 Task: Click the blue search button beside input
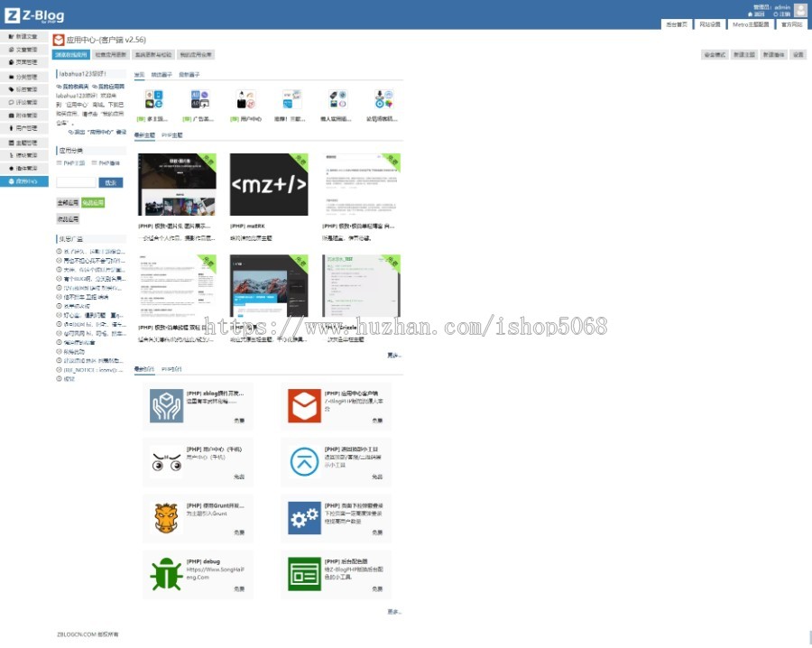(111, 182)
